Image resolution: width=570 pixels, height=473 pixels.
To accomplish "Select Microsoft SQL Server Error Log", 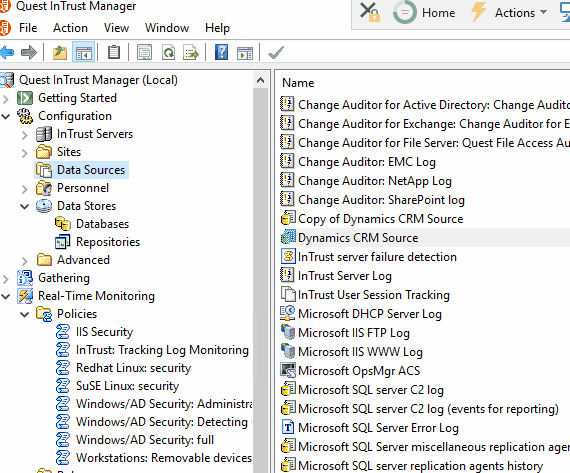I will (378, 428).
